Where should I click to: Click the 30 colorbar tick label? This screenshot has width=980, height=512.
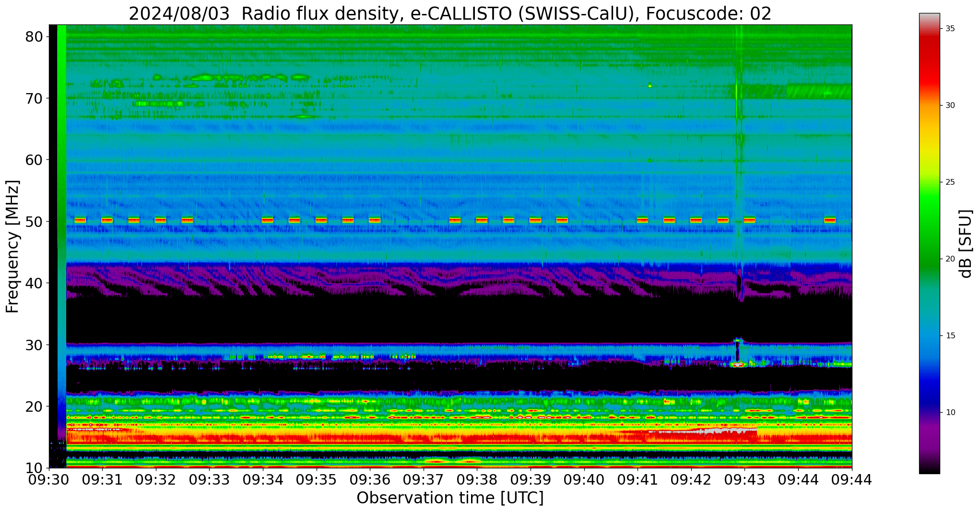[950, 106]
